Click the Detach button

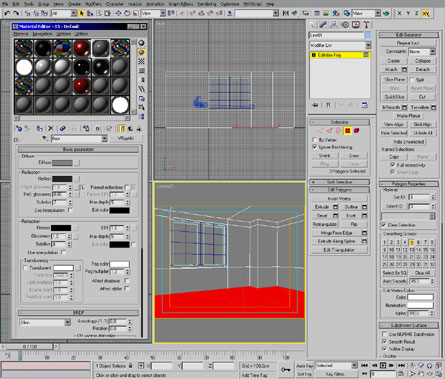[x=423, y=69]
